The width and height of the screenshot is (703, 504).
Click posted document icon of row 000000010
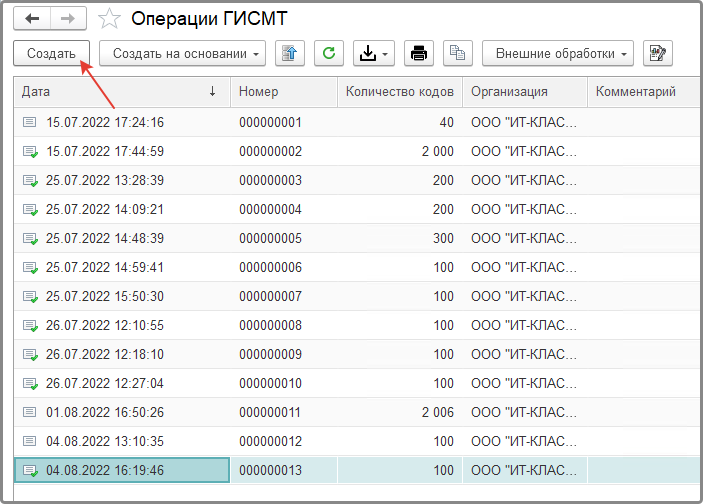click(x=30, y=383)
